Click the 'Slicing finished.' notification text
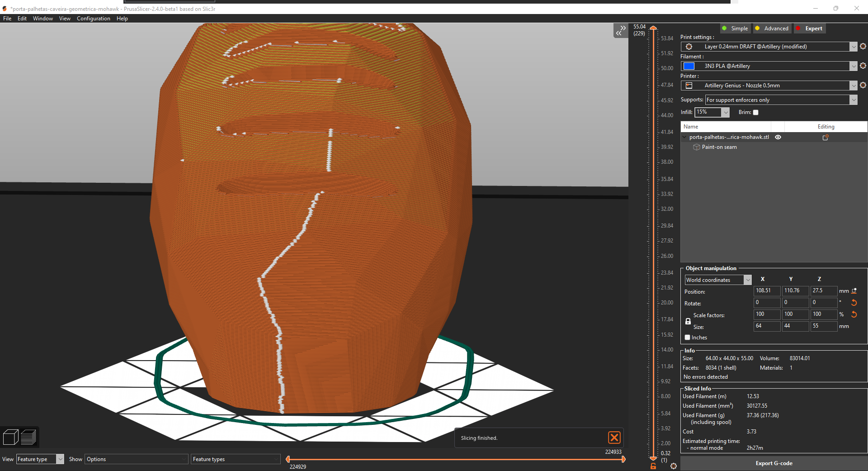868x471 pixels. (x=479, y=438)
